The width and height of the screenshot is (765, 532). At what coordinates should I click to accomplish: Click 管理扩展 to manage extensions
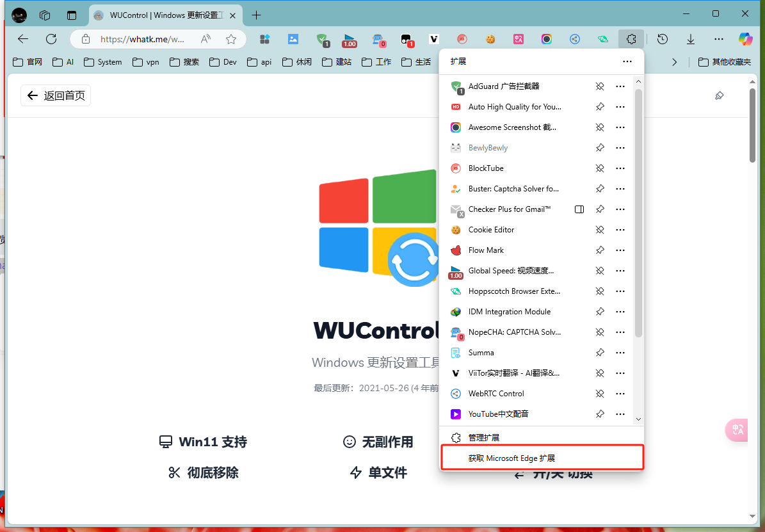pos(542,438)
